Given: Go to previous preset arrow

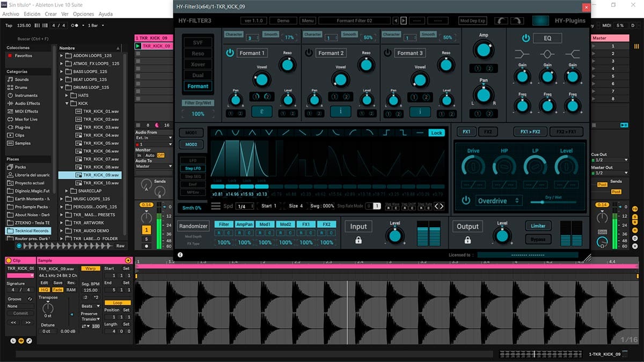Looking at the screenshot, I should pos(396,20).
